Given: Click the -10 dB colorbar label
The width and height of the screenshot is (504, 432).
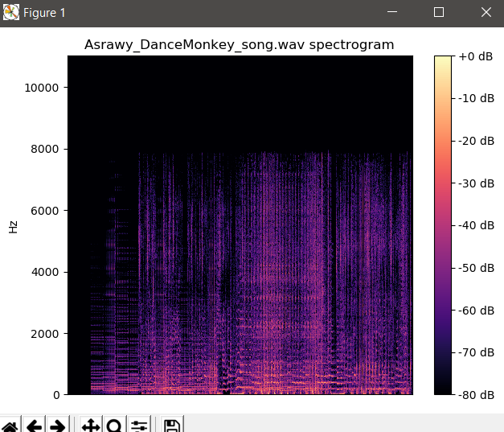Looking at the screenshot, I should (x=476, y=98).
